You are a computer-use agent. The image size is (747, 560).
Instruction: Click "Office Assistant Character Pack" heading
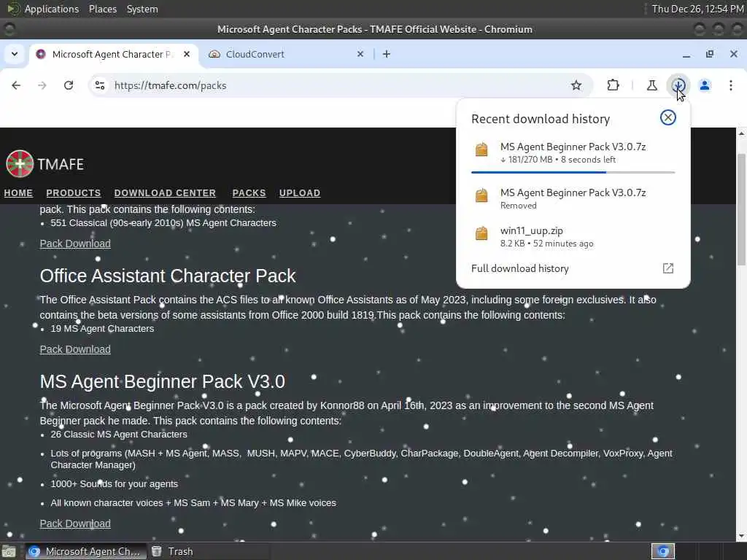[x=168, y=276]
